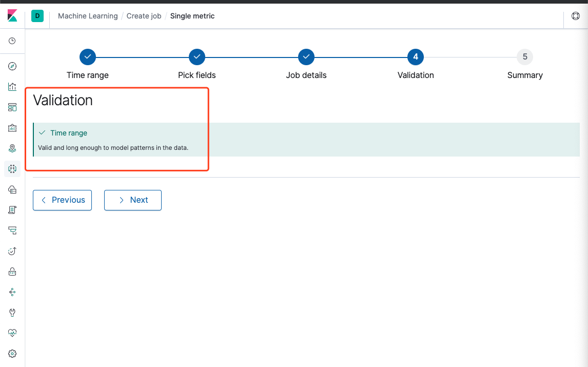Image resolution: width=588 pixels, height=367 pixels.
Task: Jump to the Summary step
Action: click(x=524, y=57)
